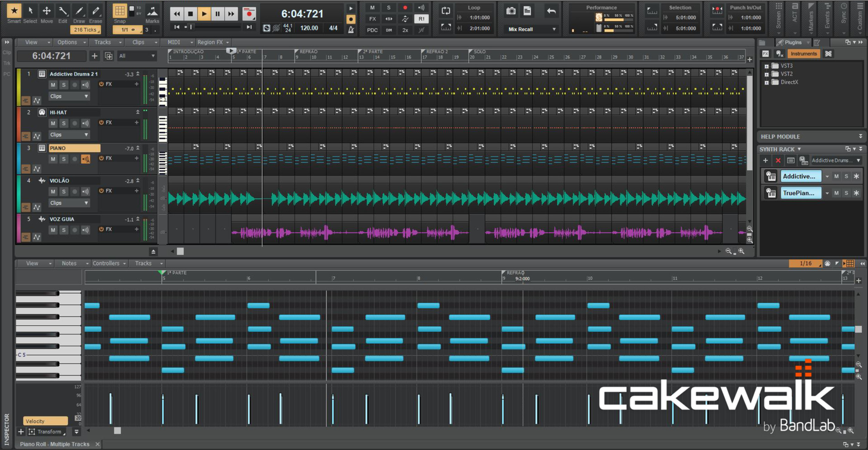
Task: Solo the HI-HAT track
Action: pyautogui.click(x=64, y=123)
